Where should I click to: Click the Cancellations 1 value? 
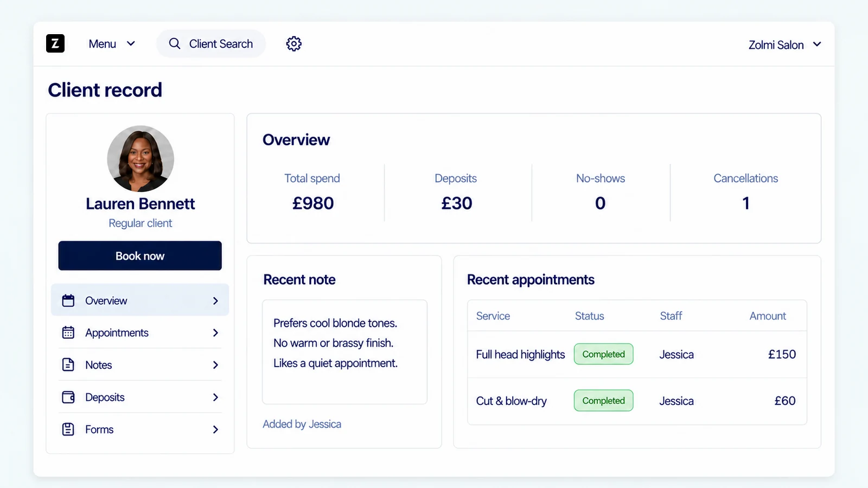(x=746, y=203)
